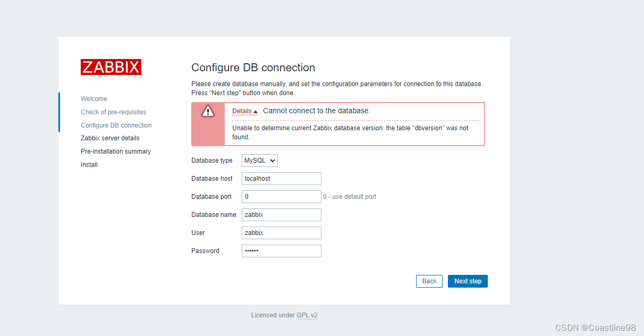
Task: Open Check of pre-requisites step
Action: tap(113, 112)
